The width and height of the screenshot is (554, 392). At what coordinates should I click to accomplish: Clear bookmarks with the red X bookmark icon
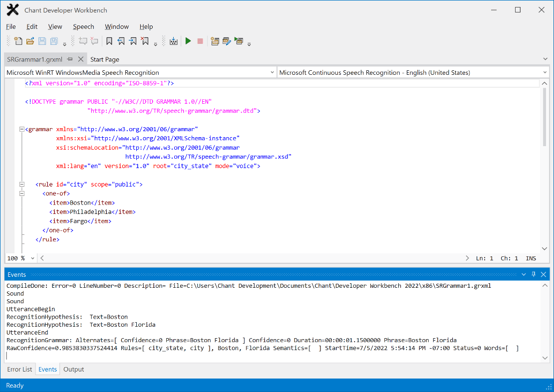coord(145,41)
